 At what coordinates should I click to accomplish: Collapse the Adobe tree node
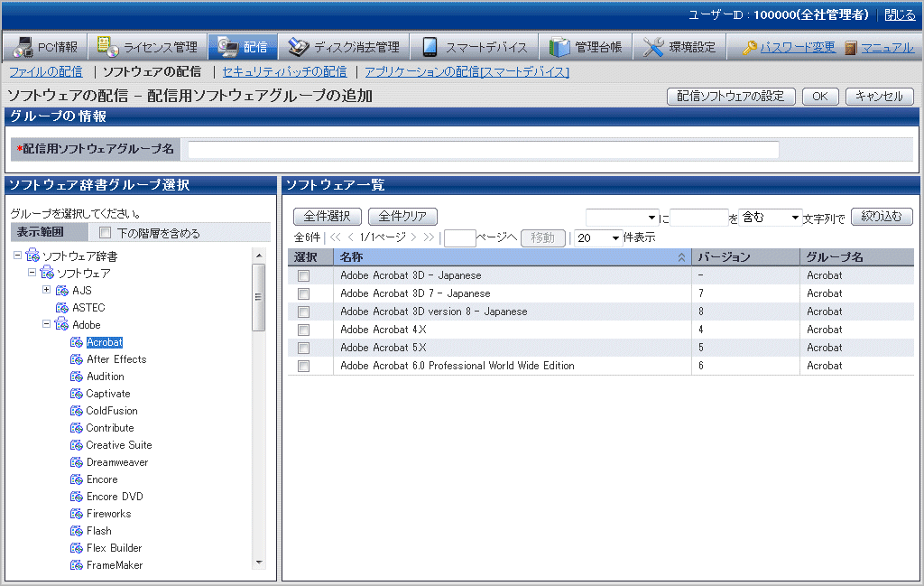click(x=47, y=323)
